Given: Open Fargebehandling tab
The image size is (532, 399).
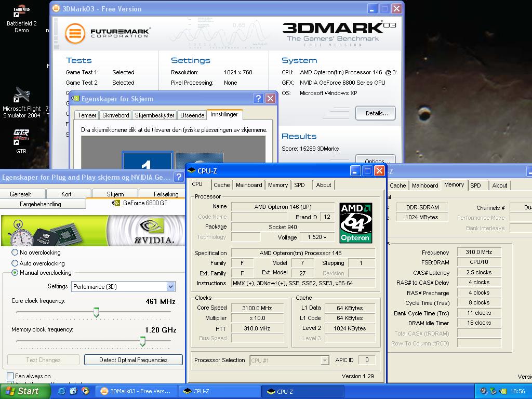Looking at the screenshot, I should pyautogui.click(x=41, y=204).
